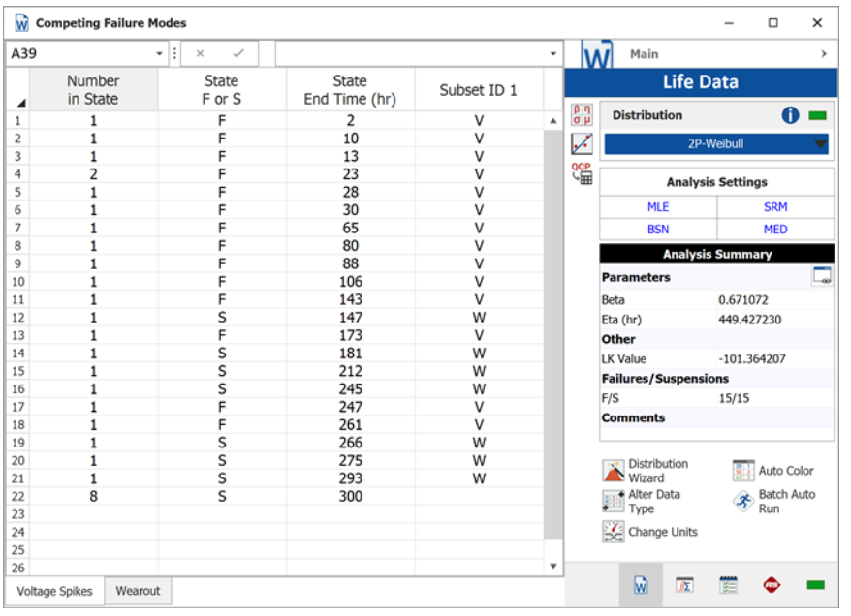Select the end time cell 293

click(351, 478)
